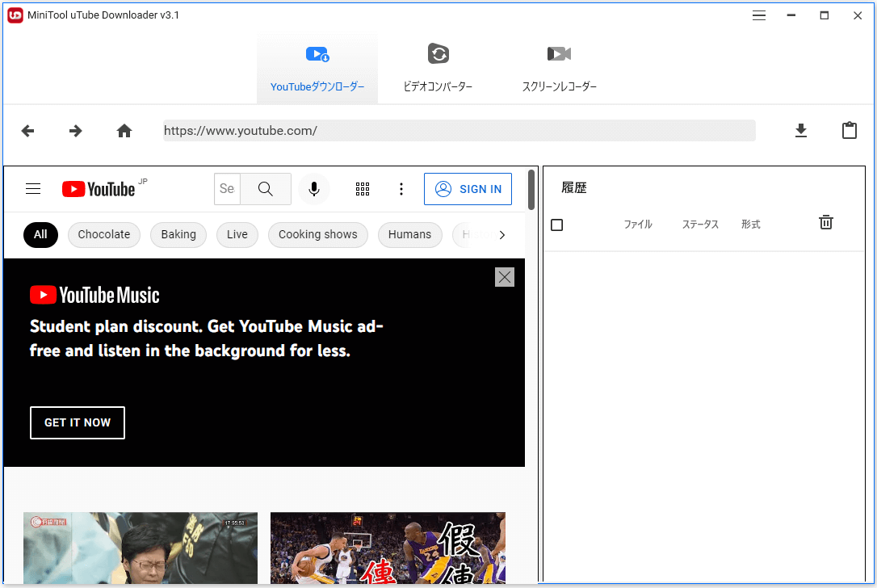Click the MiniTool uTube app logo

(x=15, y=15)
